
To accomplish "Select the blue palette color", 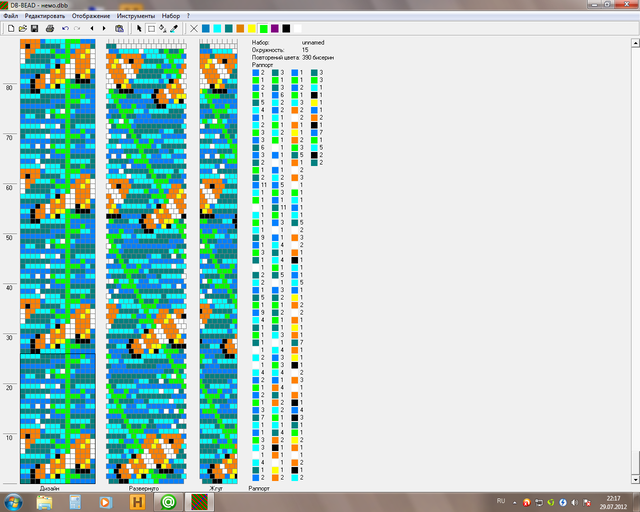I will 206,29.
